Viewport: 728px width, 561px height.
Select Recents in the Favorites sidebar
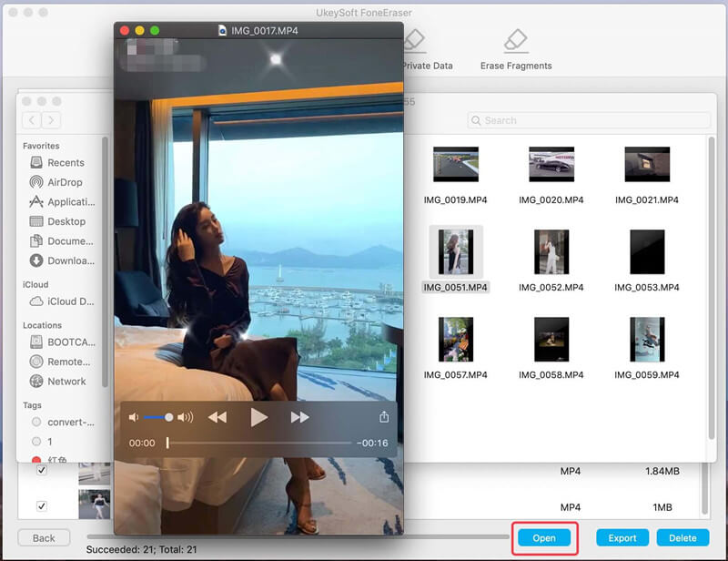pyautogui.click(x=66, y=163)
